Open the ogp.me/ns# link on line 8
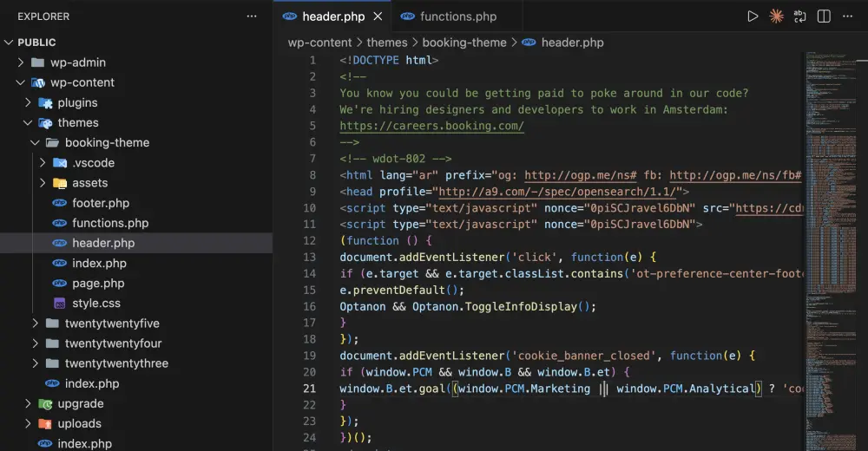This screenshot has width=868, height=451. coord(581,175)
